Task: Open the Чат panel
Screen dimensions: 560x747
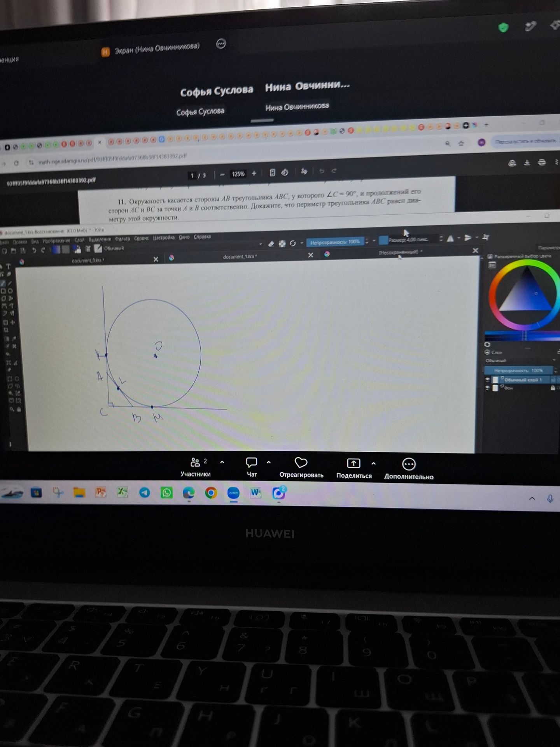Action: [x=252, y=468]
